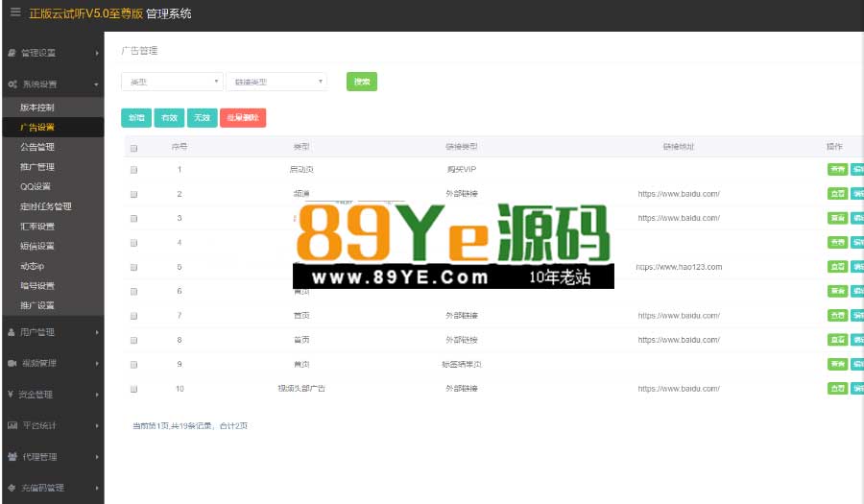
Task: Toggle the hamburger menu in the top bar
Action: 15,12
